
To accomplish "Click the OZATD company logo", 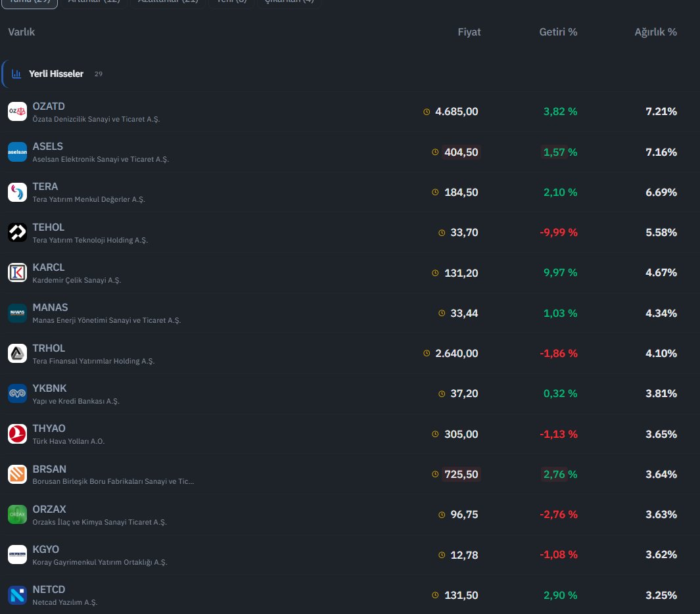I will click(17, 111).
